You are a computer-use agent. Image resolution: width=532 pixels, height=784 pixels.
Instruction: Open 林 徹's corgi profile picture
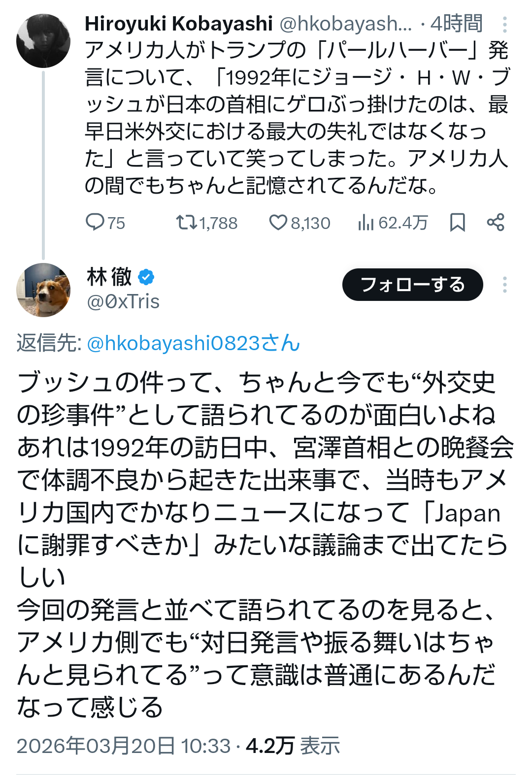tap(43, 290)
